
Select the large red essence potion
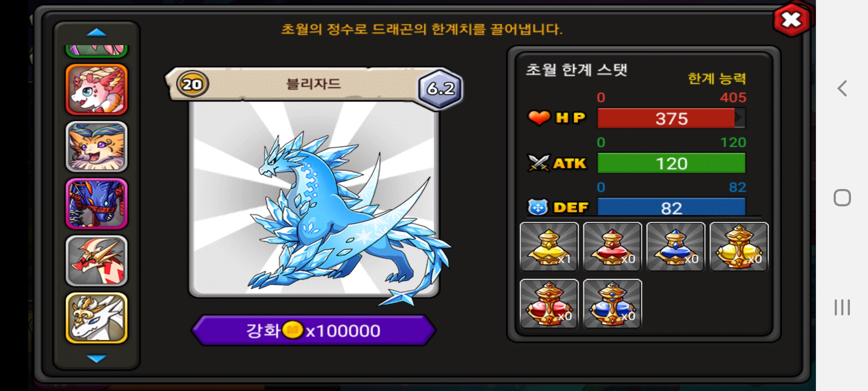pyautogui.click(x=549, y=304)
